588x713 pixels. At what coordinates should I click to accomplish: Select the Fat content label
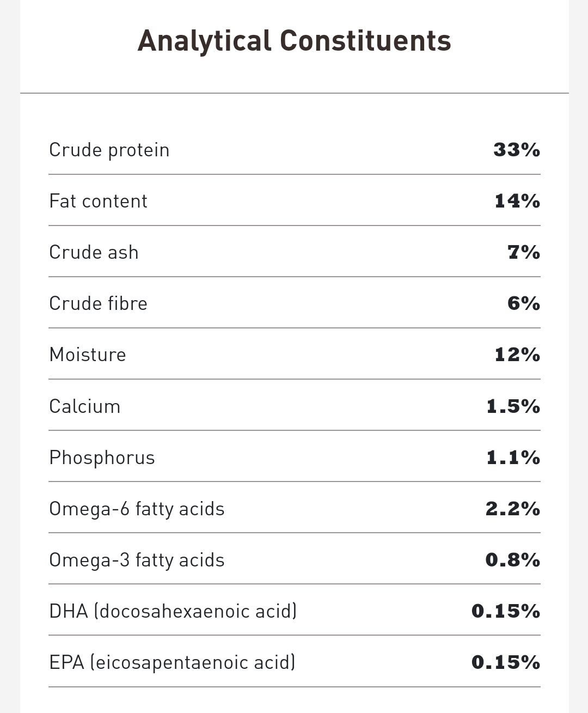[98, 201]
